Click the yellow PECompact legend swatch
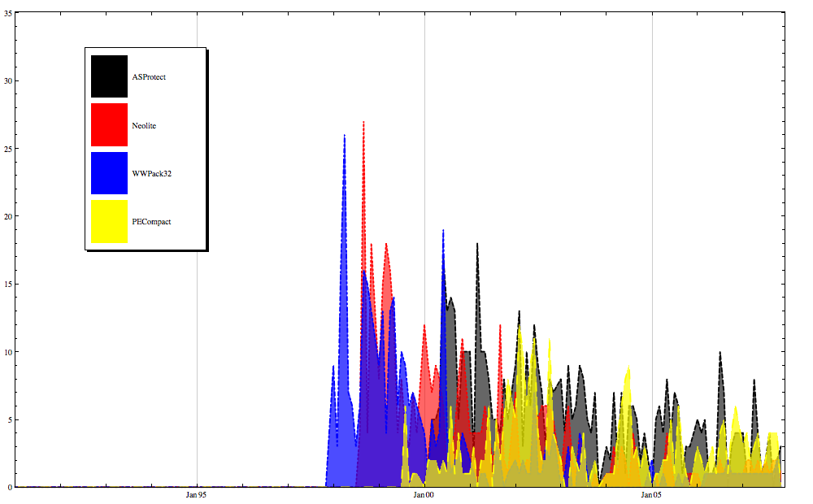Image resolution: width=813 pixels, height=504 pixels. (109, 221)
